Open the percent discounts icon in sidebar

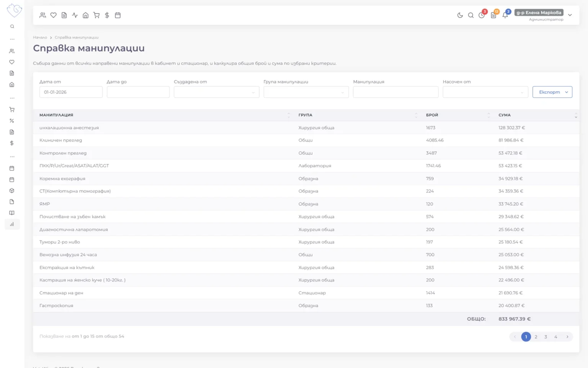(x=12, y=121)
